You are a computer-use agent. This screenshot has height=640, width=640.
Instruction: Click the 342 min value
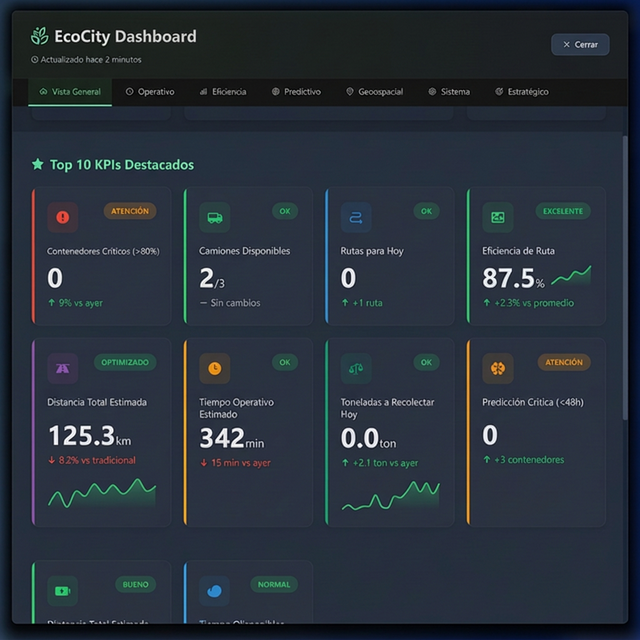[232, 438]
